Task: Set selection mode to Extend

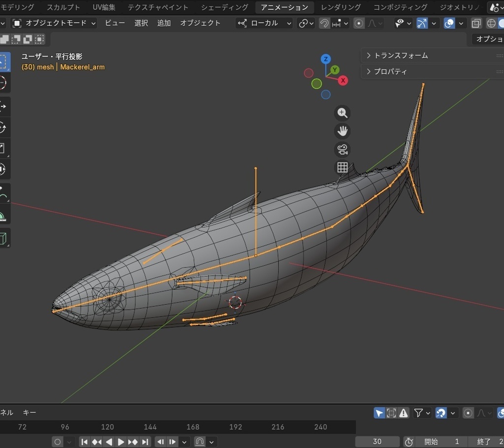Action: coord(16,39)
